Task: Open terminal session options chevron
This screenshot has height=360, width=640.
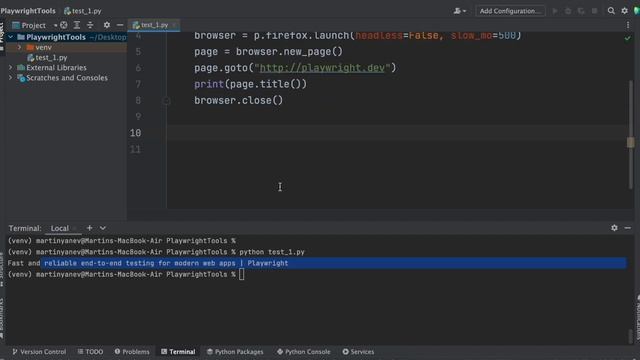Action: (103, 228)
